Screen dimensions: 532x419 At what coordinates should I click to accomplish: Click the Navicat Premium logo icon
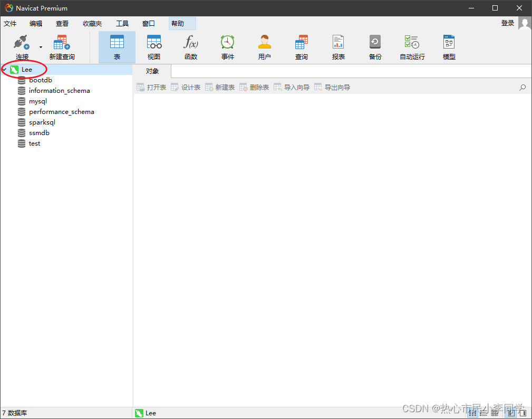(9, 8)
